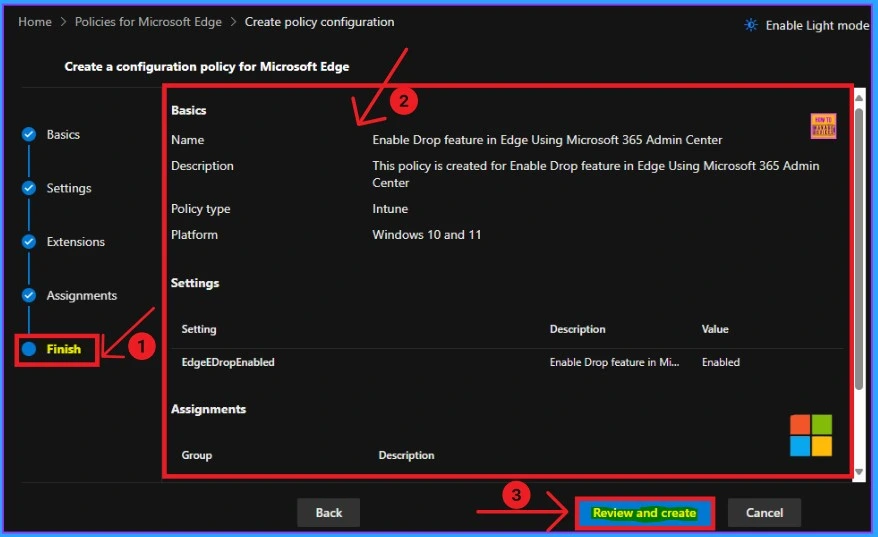Click the Extensions step checkmark icon
Screen dimensions: 878x537
[x=29, y=242]
